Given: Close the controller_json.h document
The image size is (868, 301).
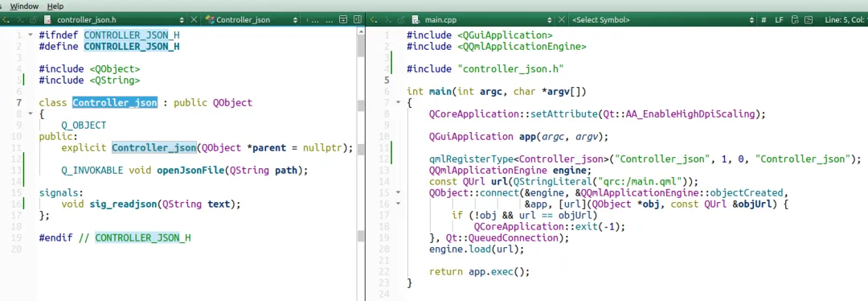Looking at the screenshot, I should [x=194, y=19].
